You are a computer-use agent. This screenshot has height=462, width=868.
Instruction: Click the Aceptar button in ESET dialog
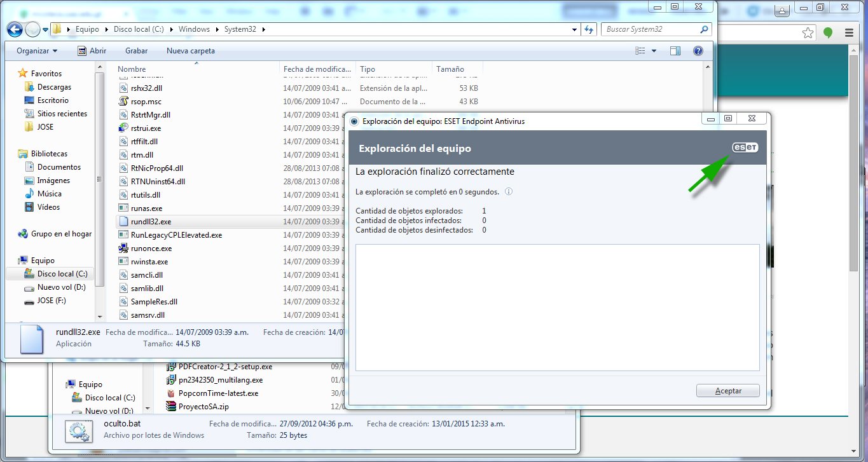coord(728,391)
